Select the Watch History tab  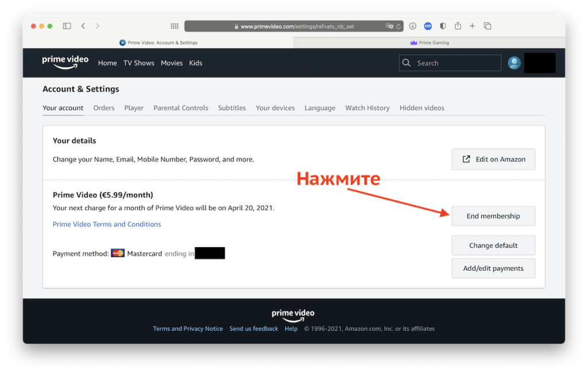(367, 108)
